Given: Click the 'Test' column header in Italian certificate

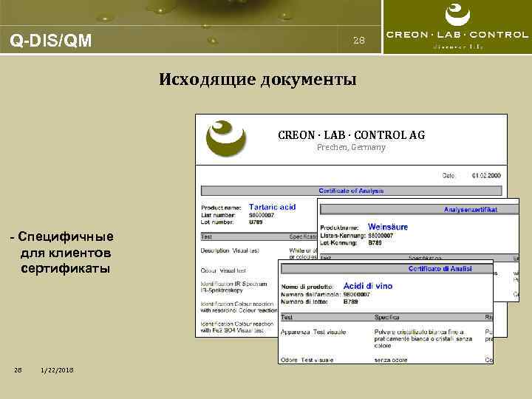Looking at the screenshot, I should (x=287, y=317).
